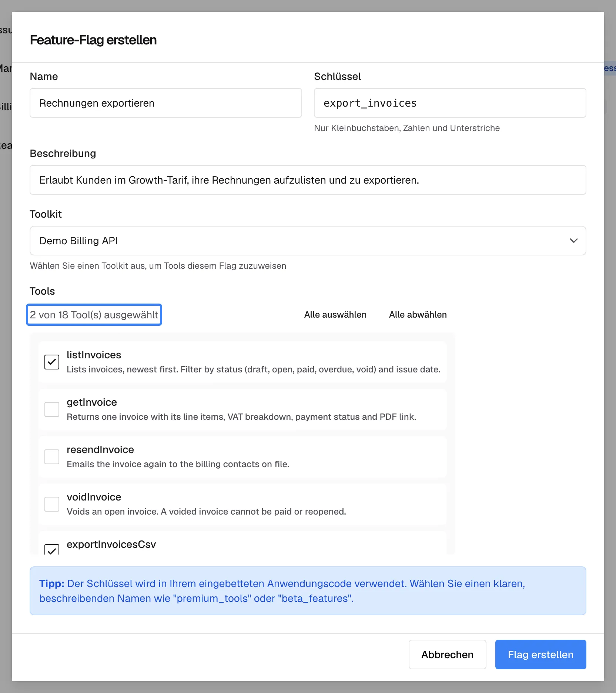Open the Toolkit dropdown chevron
This screenshot has width=616, height=693.
point(573,241)
